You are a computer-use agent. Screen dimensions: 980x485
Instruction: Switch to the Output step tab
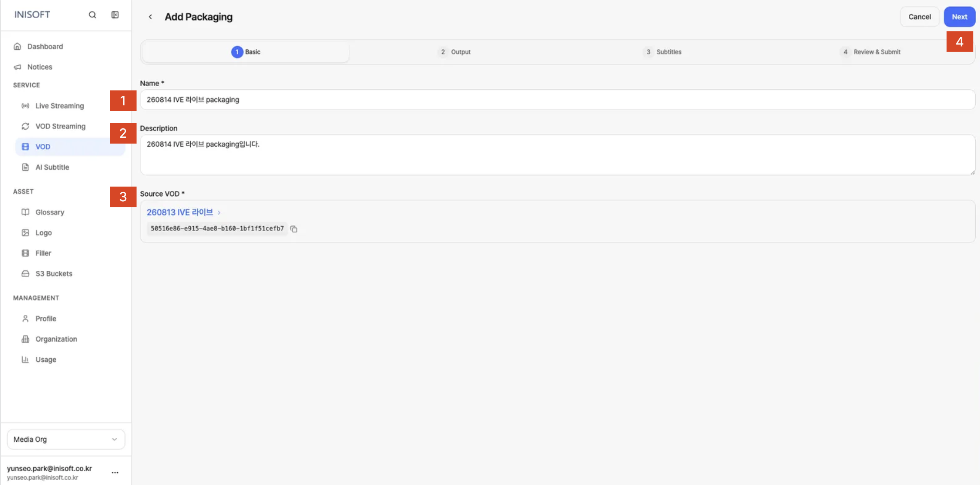pos(454,52)
